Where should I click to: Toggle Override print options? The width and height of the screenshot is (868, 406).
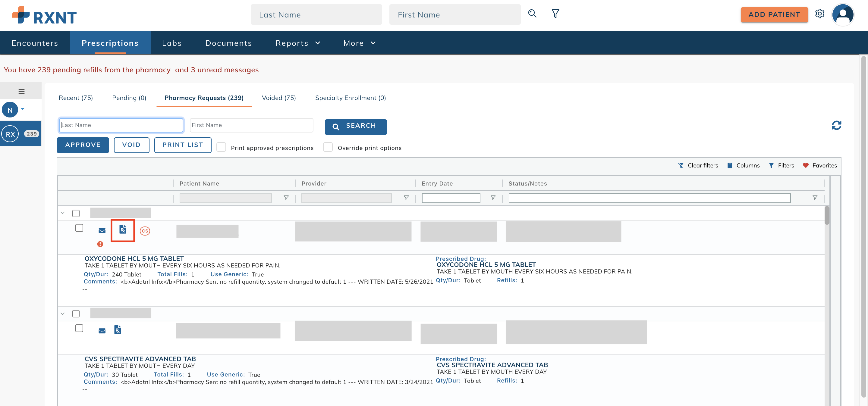coord(328,147)
